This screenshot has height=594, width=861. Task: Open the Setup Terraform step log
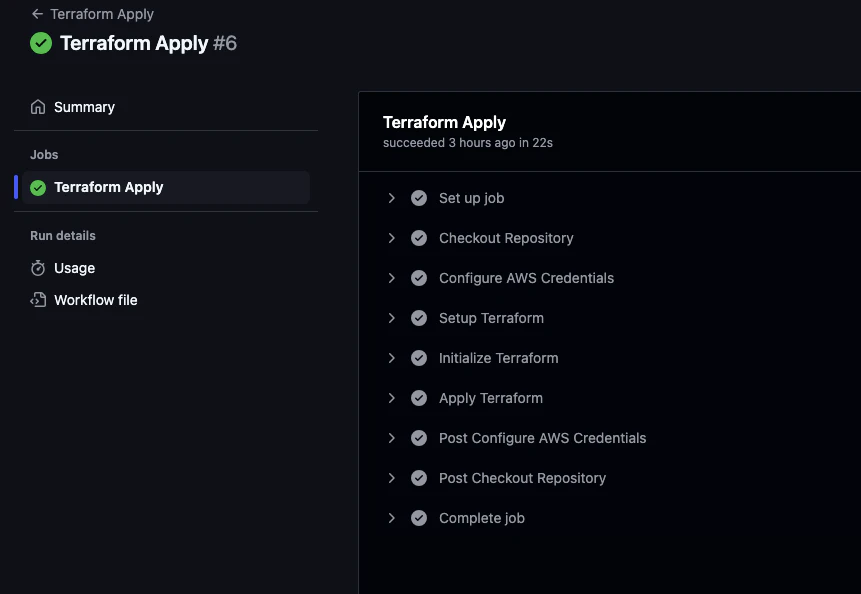point(491,318)
